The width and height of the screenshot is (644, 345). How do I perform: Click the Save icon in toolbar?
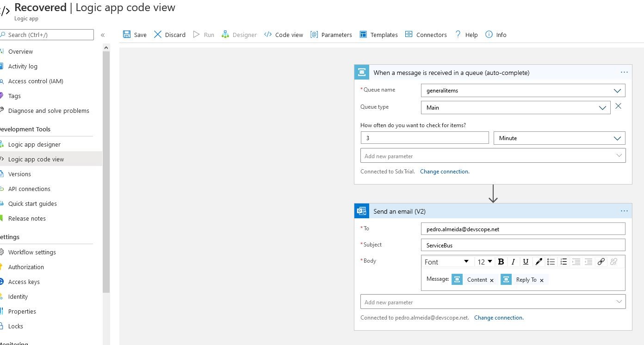pyautogui.click(x=127, y=35)
